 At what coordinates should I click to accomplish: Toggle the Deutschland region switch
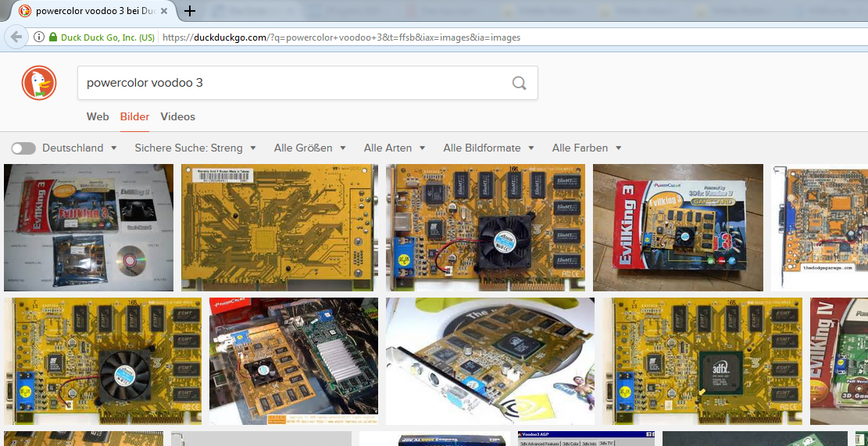[x=23, y=148]
